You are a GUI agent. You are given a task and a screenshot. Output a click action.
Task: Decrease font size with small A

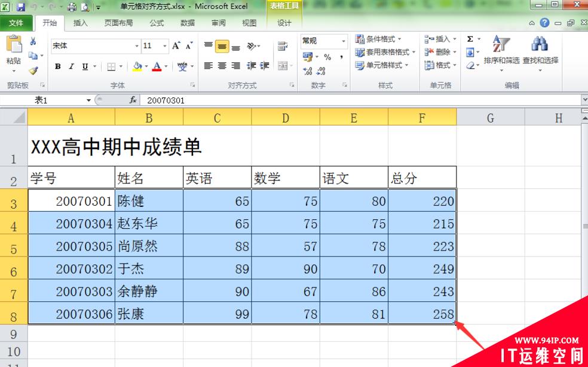pos(189,46)
